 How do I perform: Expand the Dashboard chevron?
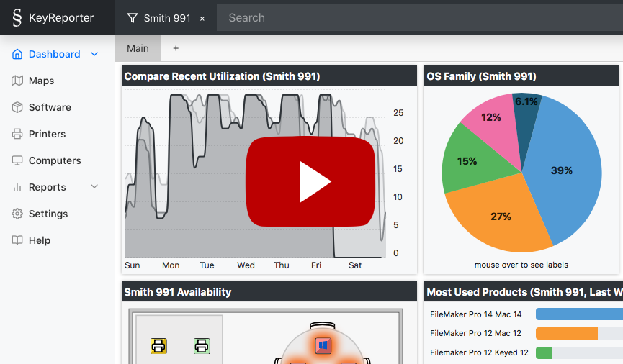[94, 54]
